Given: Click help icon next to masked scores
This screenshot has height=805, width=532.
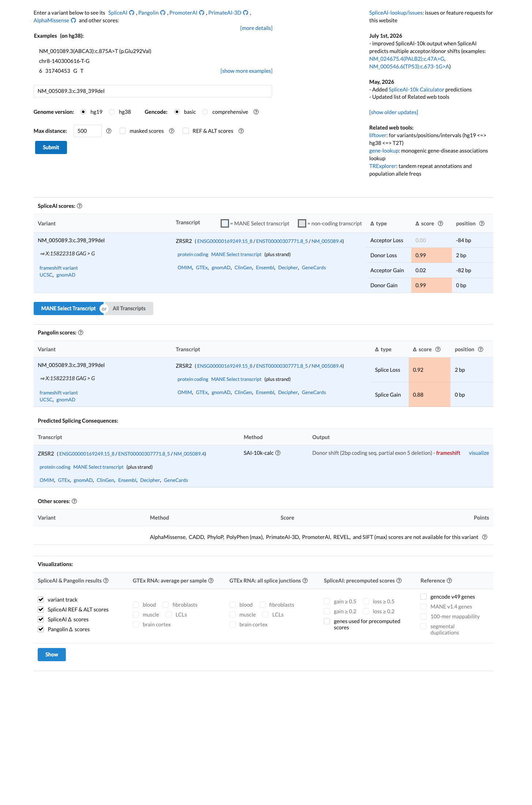Looking at the screenshot, I should [x=172, y=131].
